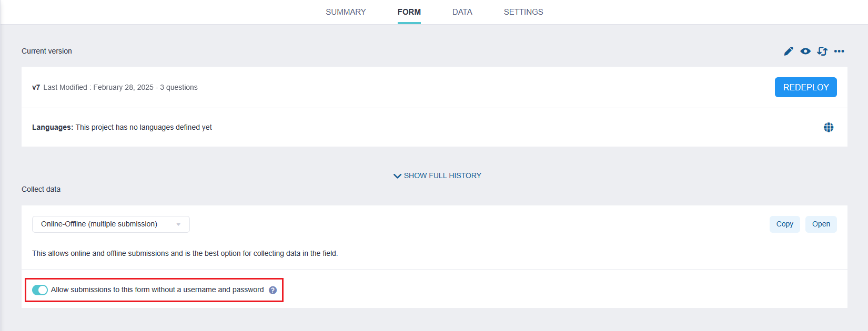Open the three-dot more actions menu
The image size is (868, 331).
(x=839, y=51)
